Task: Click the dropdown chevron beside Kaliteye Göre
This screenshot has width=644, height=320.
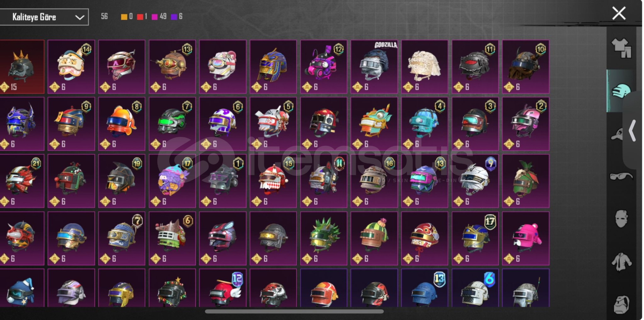Action: click(x=79, y=17)
